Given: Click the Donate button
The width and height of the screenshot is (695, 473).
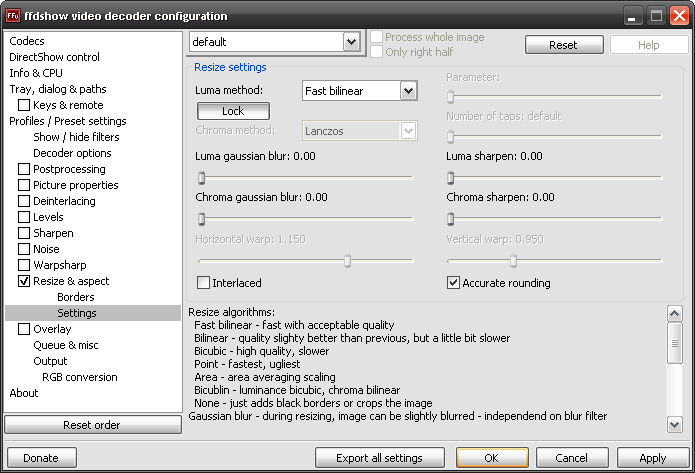Looking at the screenshot, I should [x=41, y=457].
